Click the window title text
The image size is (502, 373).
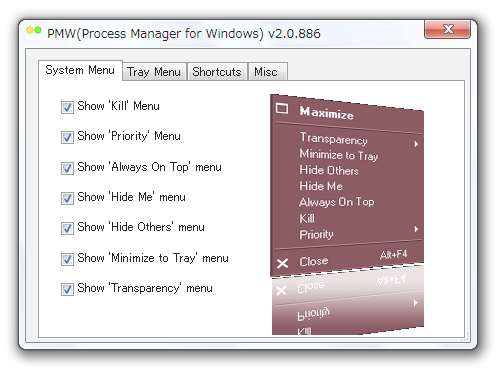point(184,34)
